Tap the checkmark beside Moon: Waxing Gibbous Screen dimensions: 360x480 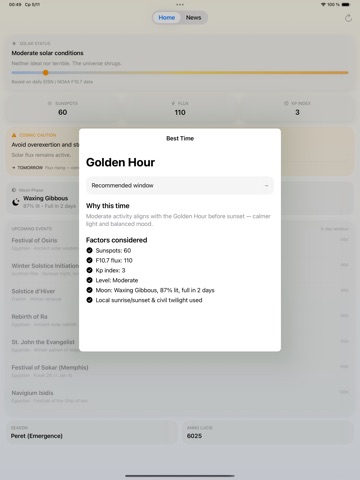89,290
